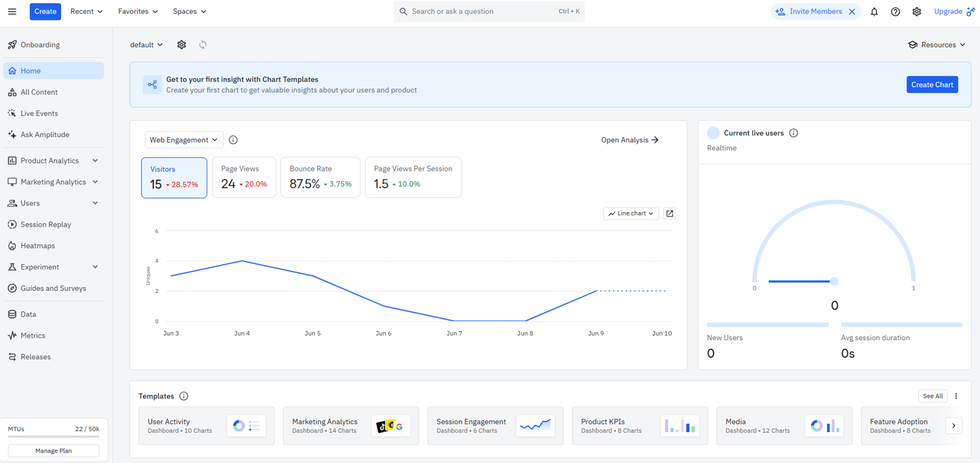Open the Favorites dropdown
Image resolution: width=980 pixels, height=463 pixels.
138,11
